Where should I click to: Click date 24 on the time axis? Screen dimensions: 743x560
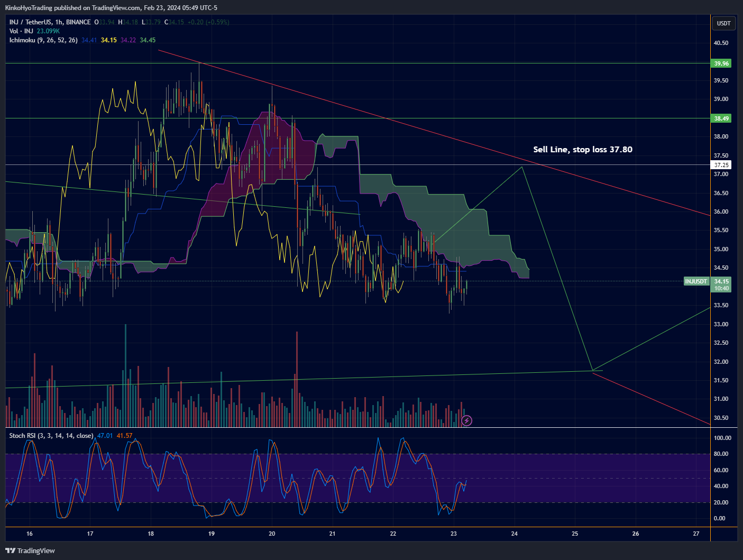515,534
